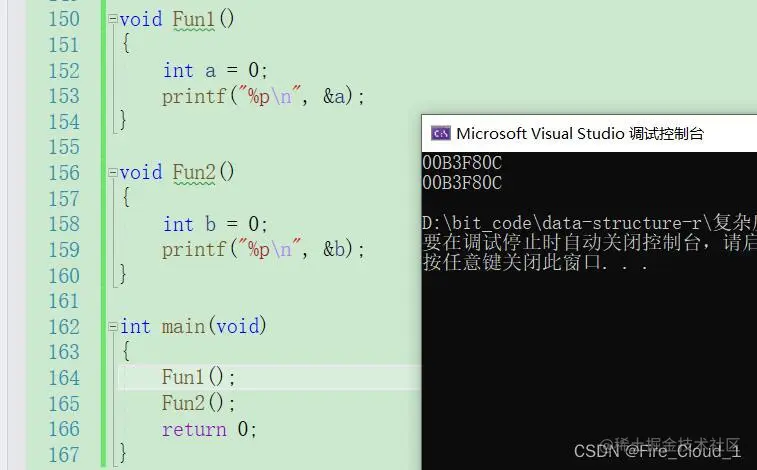Image resolution: width=757 pixels, height=470 pixels.
Task: Click line number 152 in the gutter
Action: click(64, 71)
